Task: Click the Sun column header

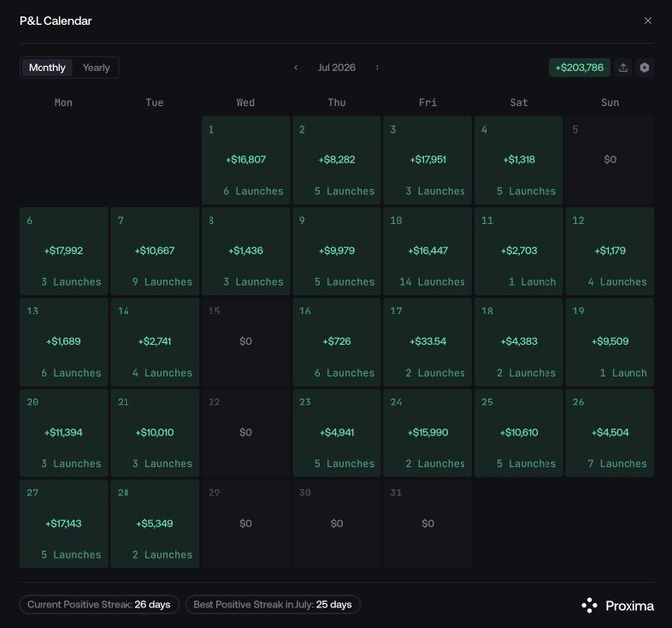Action: tap(610, 103)
